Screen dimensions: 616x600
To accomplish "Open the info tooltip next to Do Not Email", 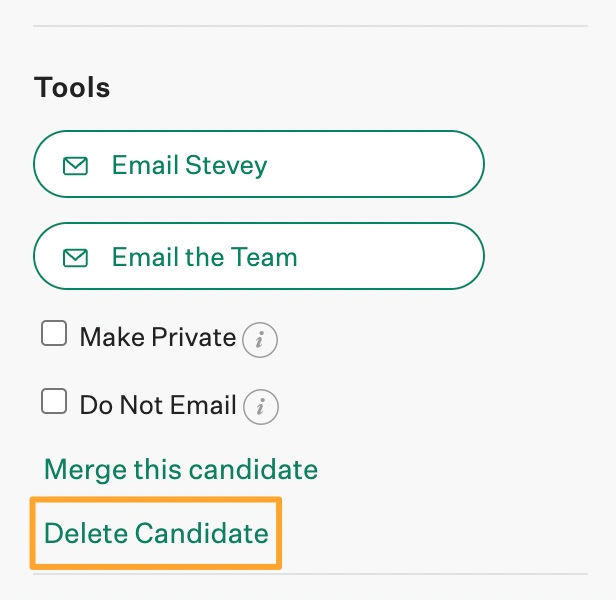I will click(x=260, y=407).
